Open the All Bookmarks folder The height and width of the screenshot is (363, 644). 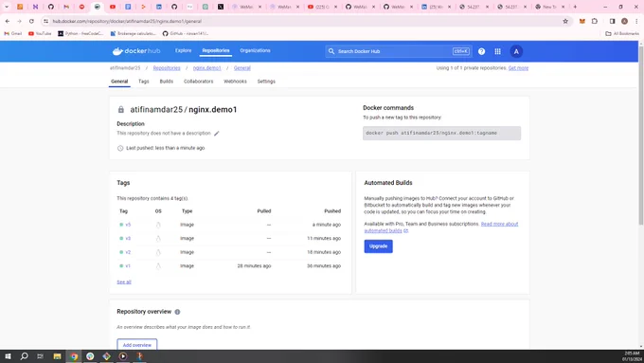(622, 33)
